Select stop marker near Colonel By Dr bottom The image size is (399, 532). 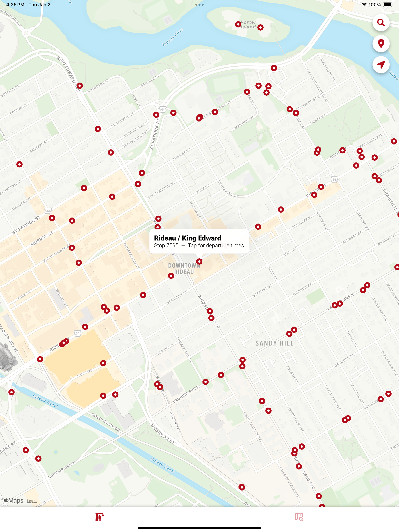click(242, 487)
